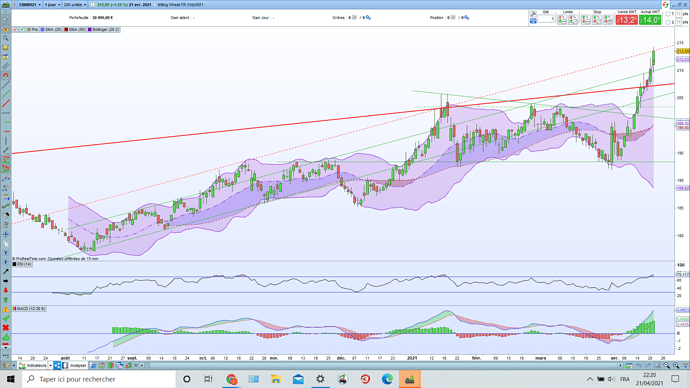The width and height of the screenshot is (690, 388).
Task: Enable the T (target) checkbox
Action: pyautogui.click(x=668, y=14)
